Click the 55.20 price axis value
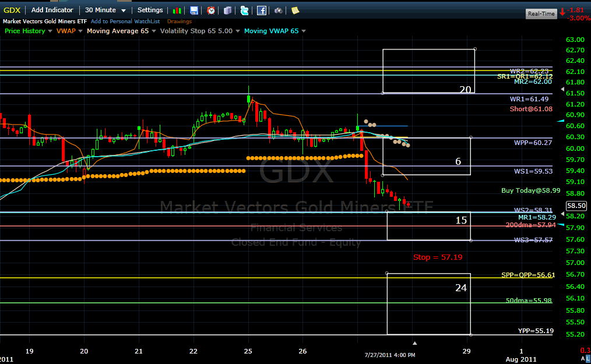Screen dimensions: 591x364 coord(575,335)
